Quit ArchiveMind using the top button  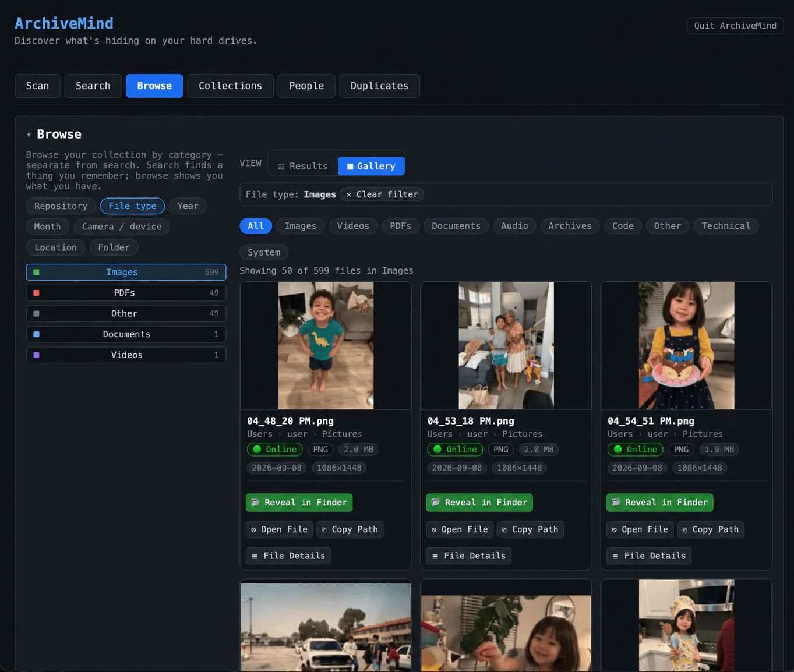[x=735, y=26]
